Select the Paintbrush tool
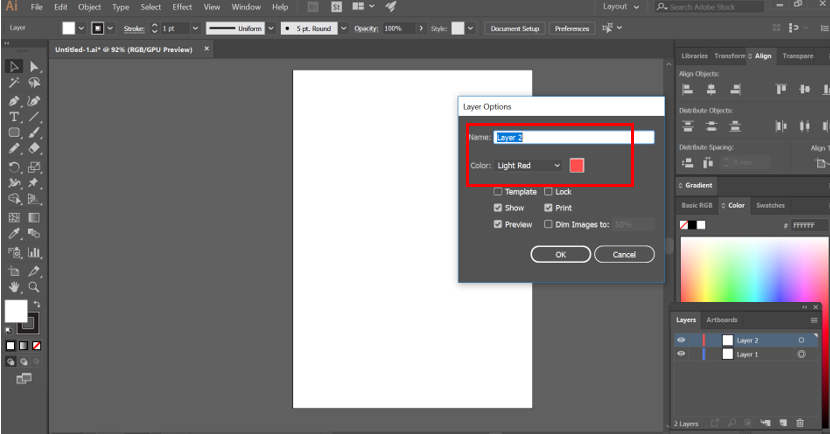830x434 pixels. (x=34, y=132)
